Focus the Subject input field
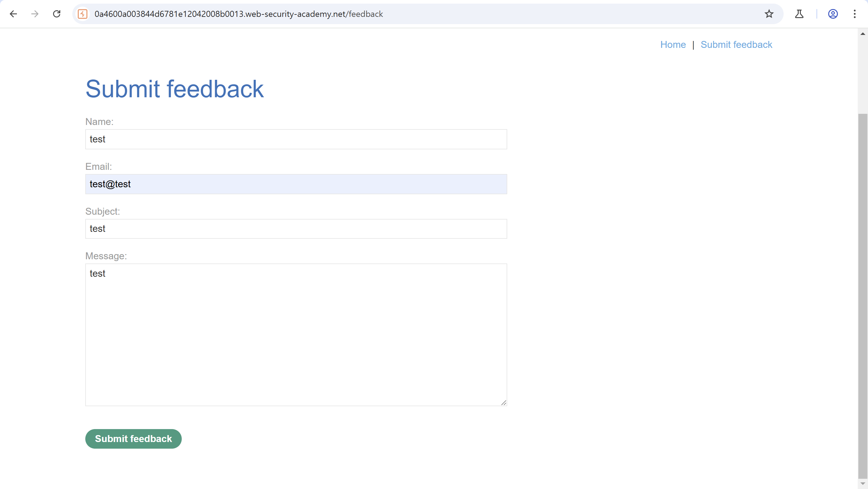 click(296, 229)
